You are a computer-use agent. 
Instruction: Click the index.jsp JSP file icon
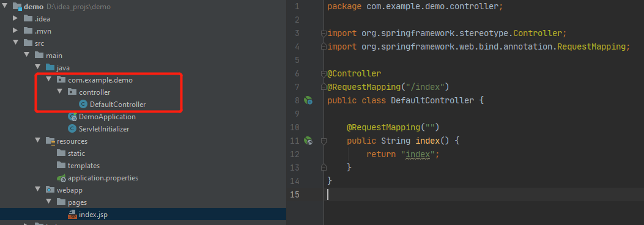72,215
